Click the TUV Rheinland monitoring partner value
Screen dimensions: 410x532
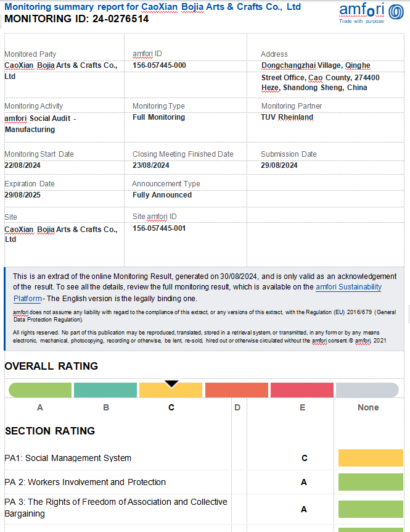[x=287, y=117]
